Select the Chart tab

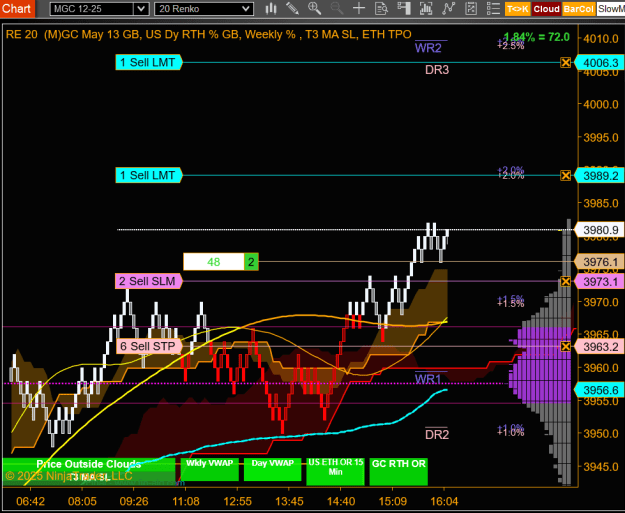17,8
